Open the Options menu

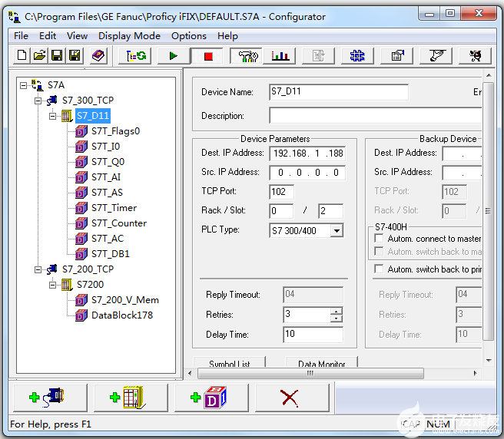189,35
